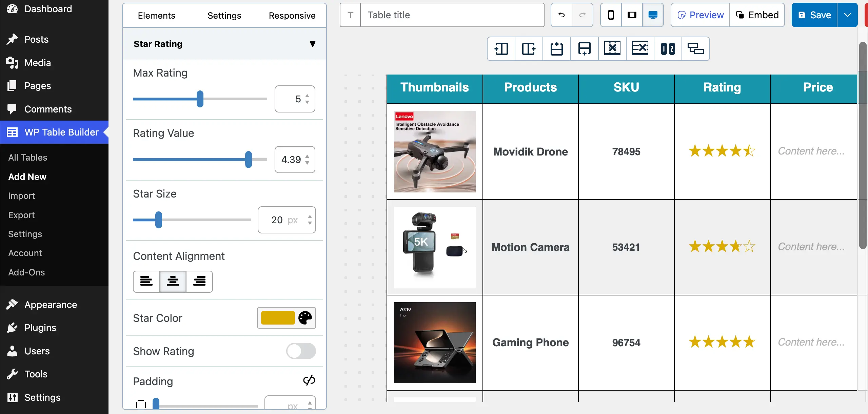Switch to the Responsive tab
Viewport: 868px width, 414px height.
292,16
